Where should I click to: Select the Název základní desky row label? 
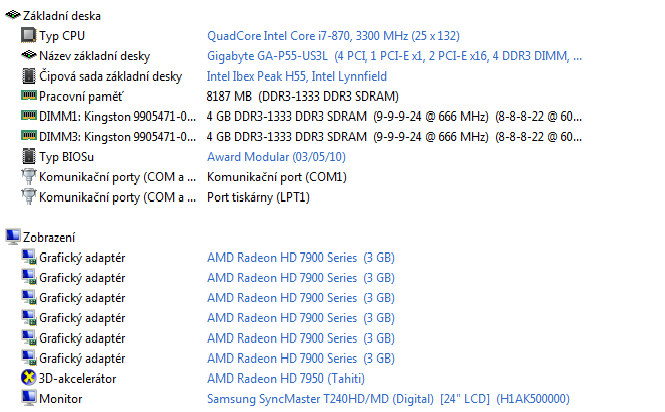click(95, 56)
